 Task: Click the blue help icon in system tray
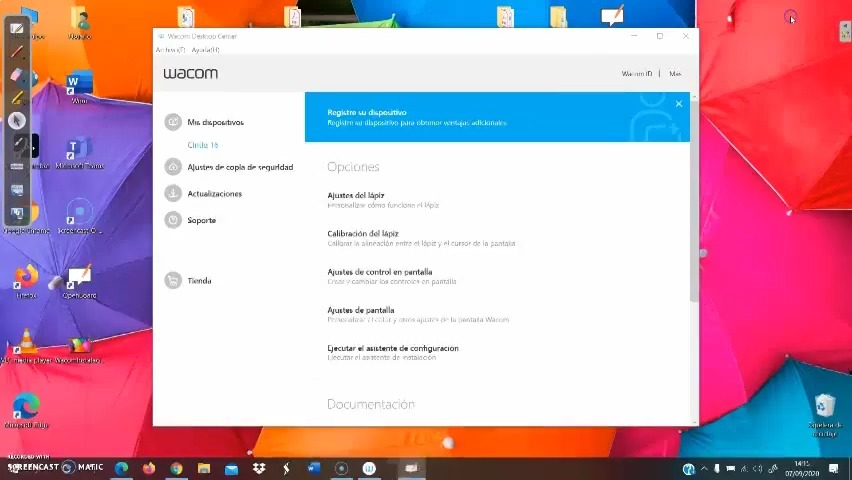(x=688, y=469)
